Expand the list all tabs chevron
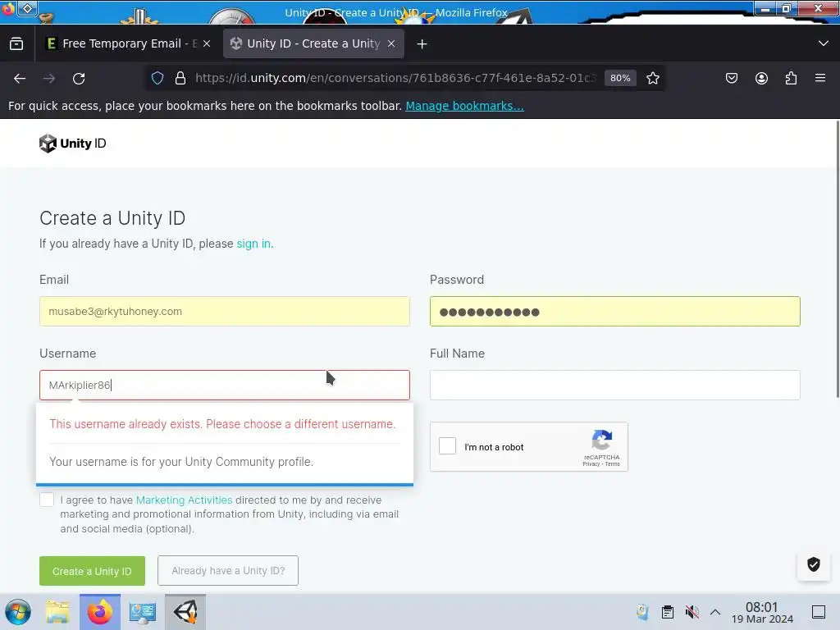The image size is (840, 630). [x=824, y=43]
